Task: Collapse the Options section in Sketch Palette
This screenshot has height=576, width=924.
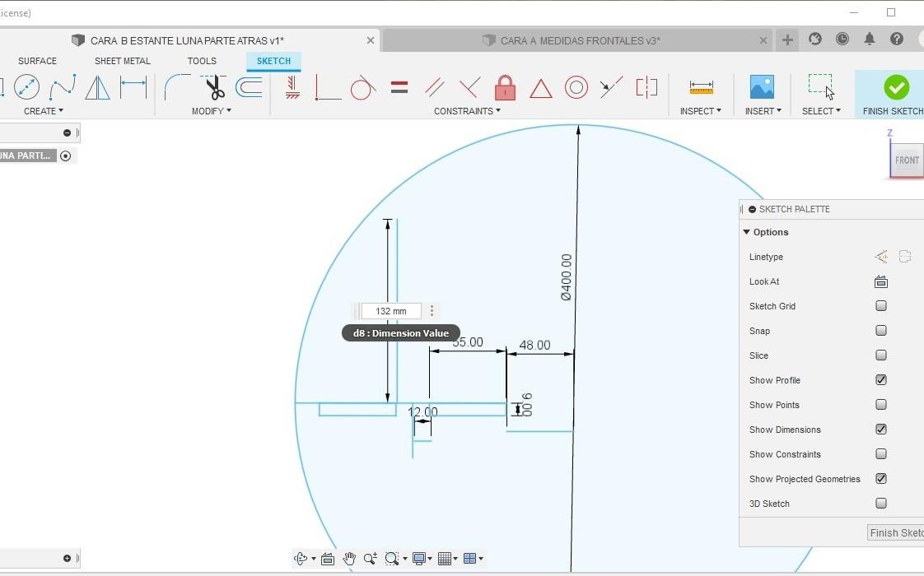Action: point(747,232)
